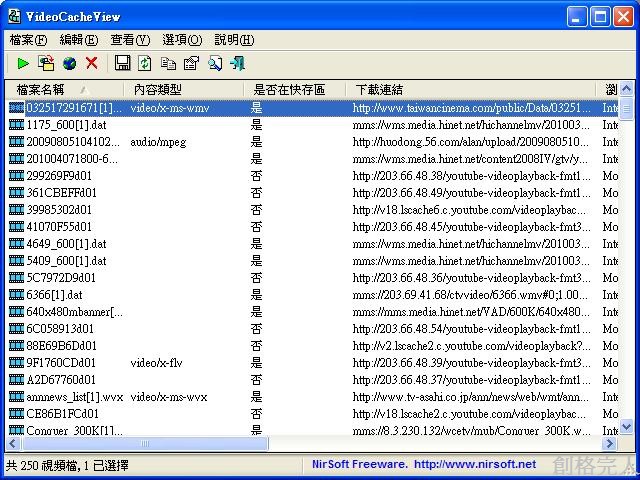Select file A2D67760d01
Screen dimensions: 640x480
[61, 380]
